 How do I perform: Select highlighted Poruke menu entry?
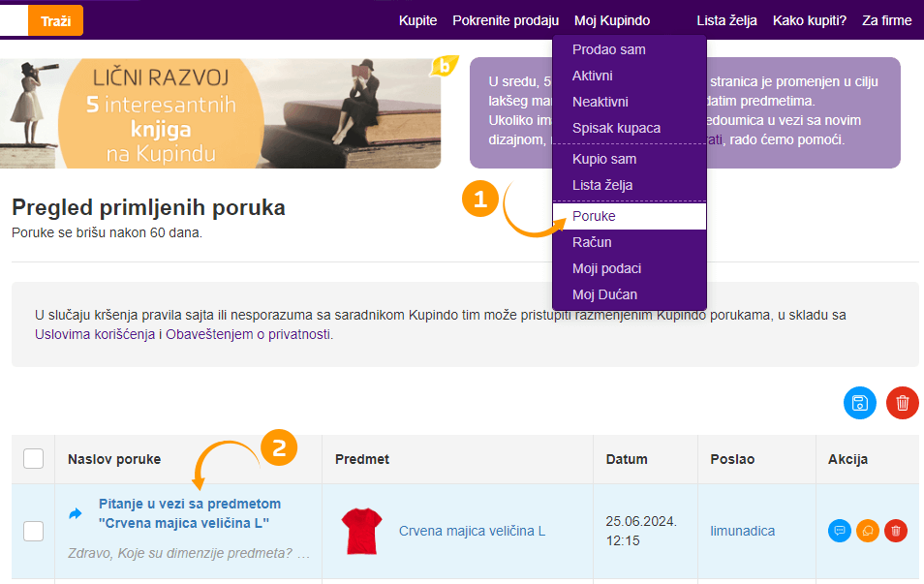pos(630,216)
